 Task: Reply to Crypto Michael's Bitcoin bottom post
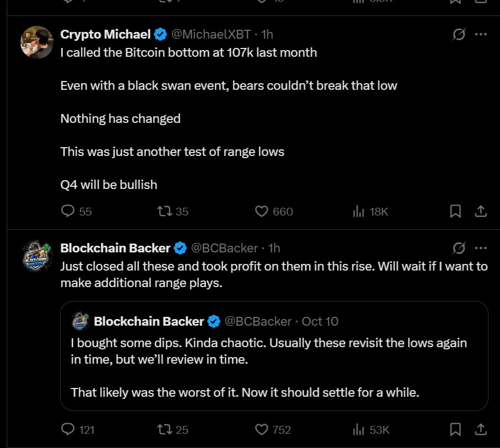click(x=68, y=211)
